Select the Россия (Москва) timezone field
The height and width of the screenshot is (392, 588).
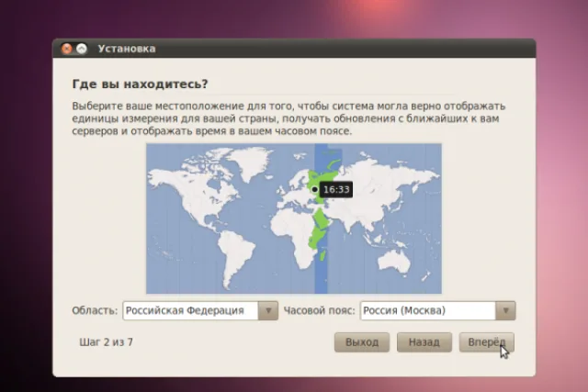pyautogui.click(x=428, y=310)
